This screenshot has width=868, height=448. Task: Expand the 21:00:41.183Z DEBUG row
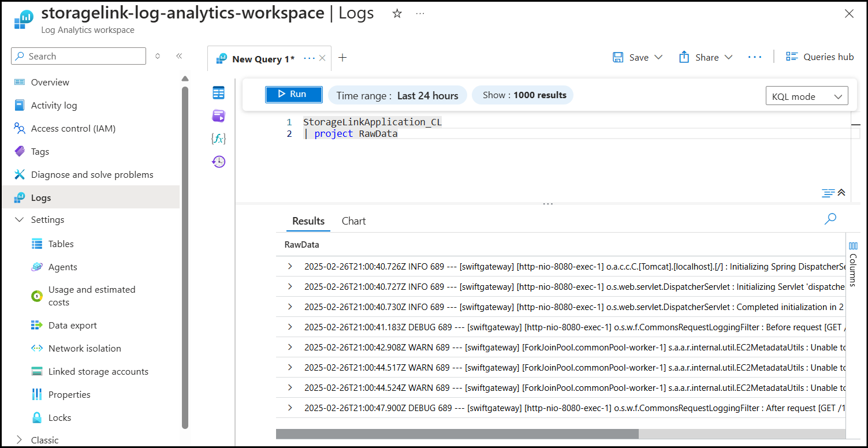coord(290,327)
